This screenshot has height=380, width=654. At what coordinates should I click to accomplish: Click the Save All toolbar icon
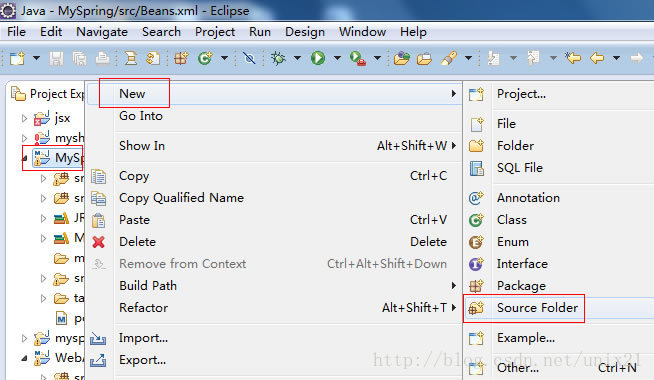pyautogui.click(x=79, y=58)
